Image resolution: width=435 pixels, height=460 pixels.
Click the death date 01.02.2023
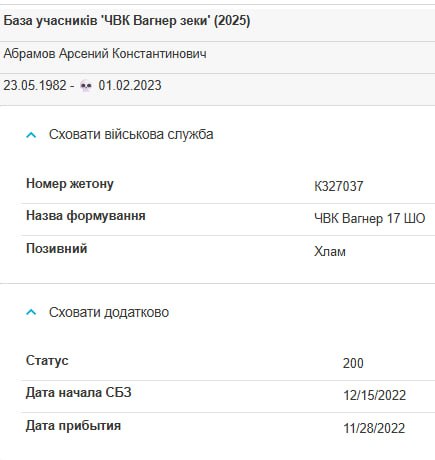tap(130, 85)
